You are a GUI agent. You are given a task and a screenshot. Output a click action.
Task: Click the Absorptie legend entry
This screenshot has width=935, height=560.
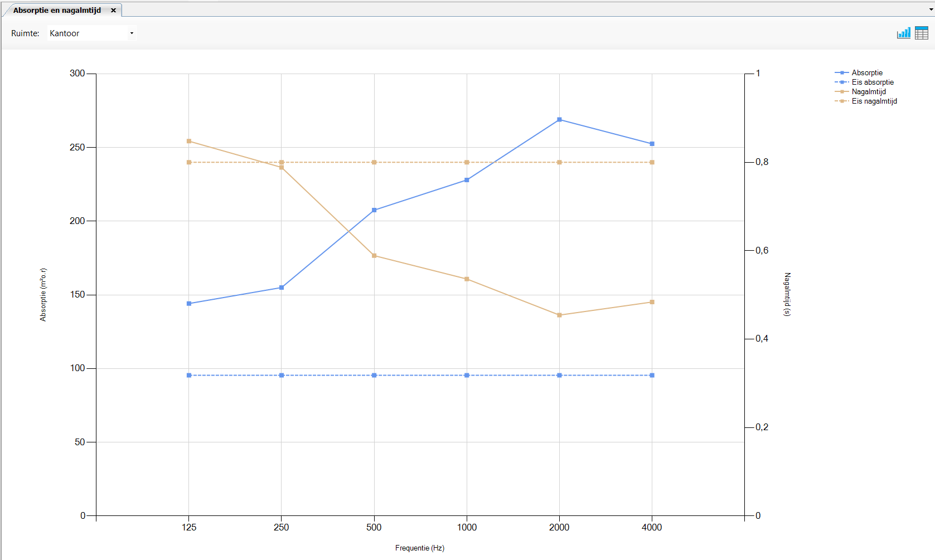coord(866,73)
